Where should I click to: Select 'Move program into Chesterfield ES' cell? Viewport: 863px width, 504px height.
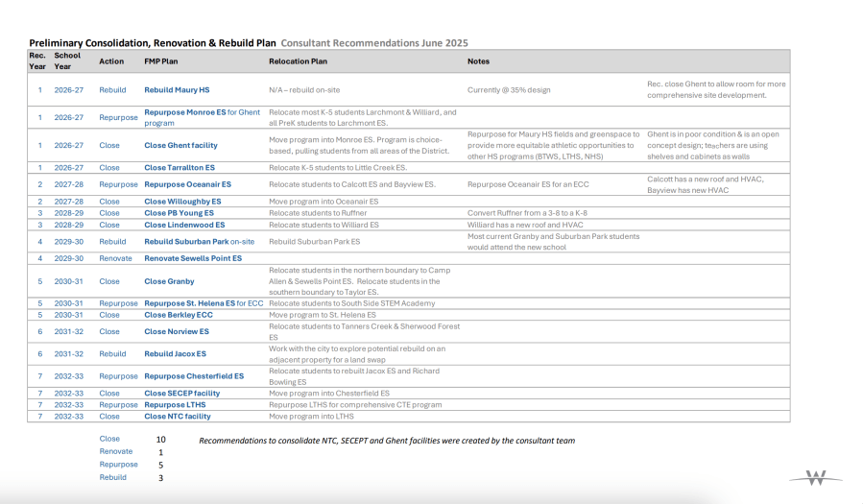[329, 394]
